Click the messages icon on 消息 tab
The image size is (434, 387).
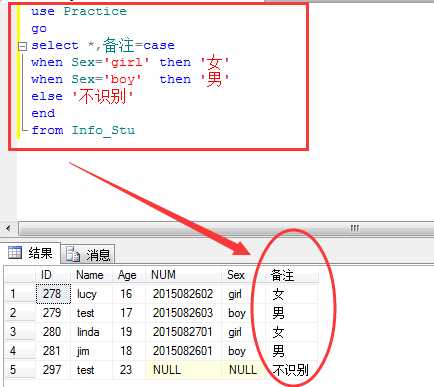(x=73, y=255)
